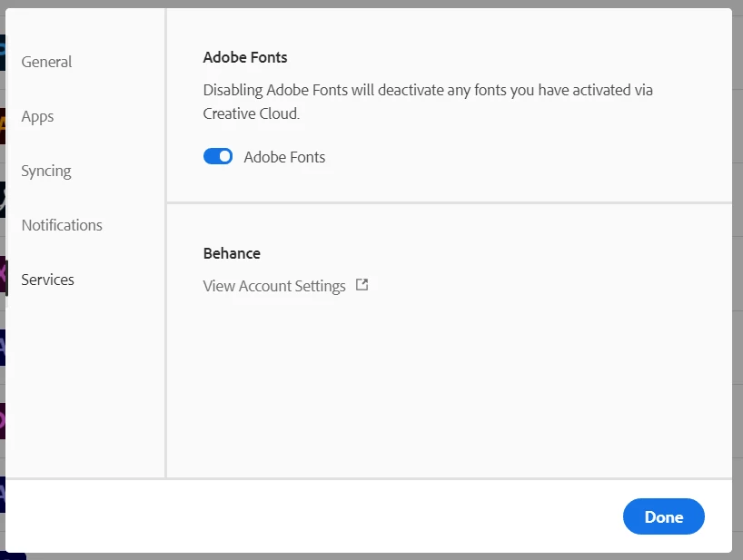Screen dimensions: 743x560
Task: Click the Adobe Fonts toggle label text
Action: pos(284,157)
